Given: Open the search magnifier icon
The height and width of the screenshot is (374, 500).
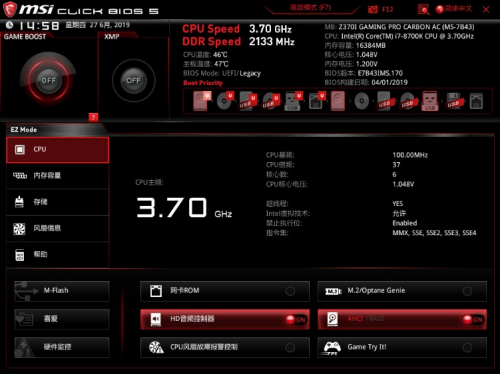Looking at the screenshot, I should coord(423,9).
